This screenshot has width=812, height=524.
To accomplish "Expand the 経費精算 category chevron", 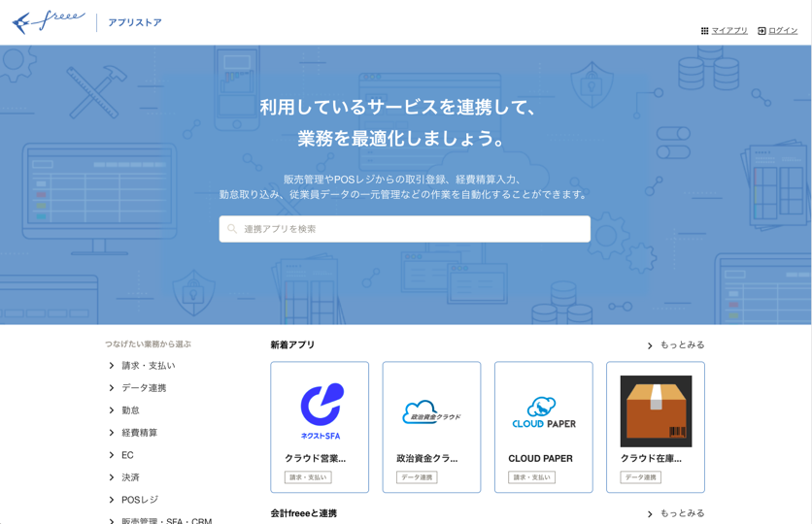I will tap(112, 433).
